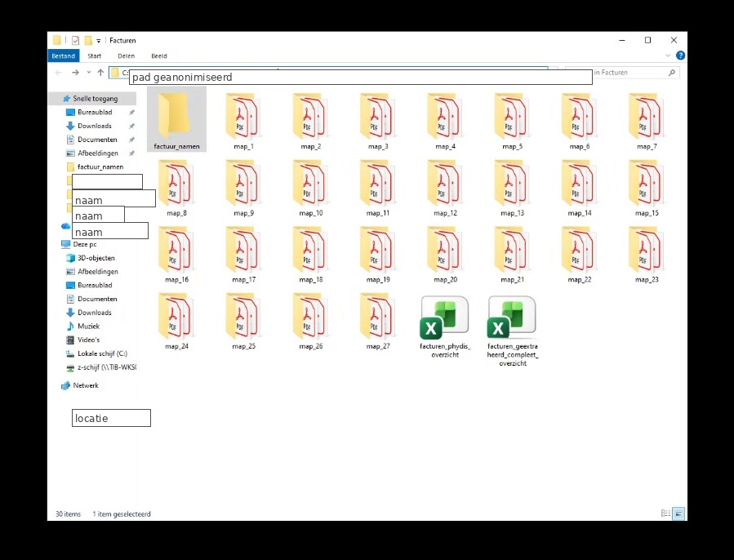Viewport: 734px width, 560px height.
Task: Switch to the Delen ribbon tab
Action: click(x=126, y=56)
